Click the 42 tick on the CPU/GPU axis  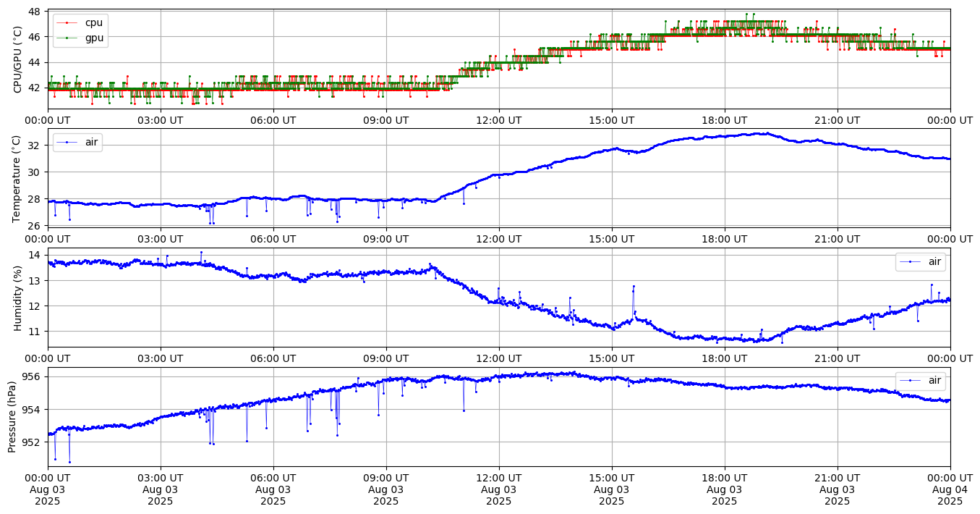click(x=35, y=88)
